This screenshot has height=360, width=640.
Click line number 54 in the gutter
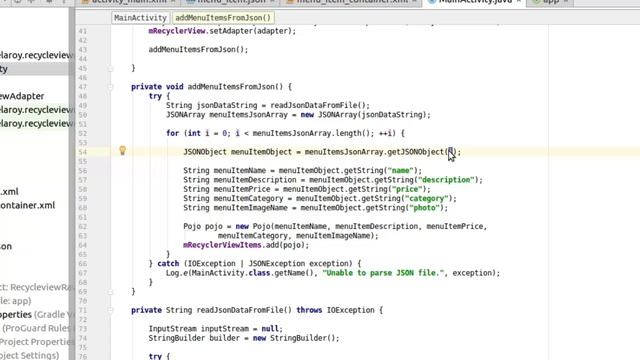(x=83, y=152)
